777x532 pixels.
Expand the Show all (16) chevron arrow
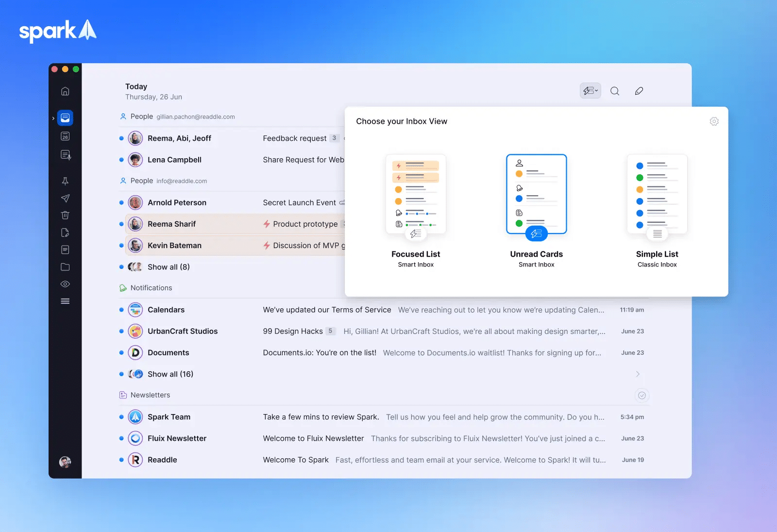(638, 374)
